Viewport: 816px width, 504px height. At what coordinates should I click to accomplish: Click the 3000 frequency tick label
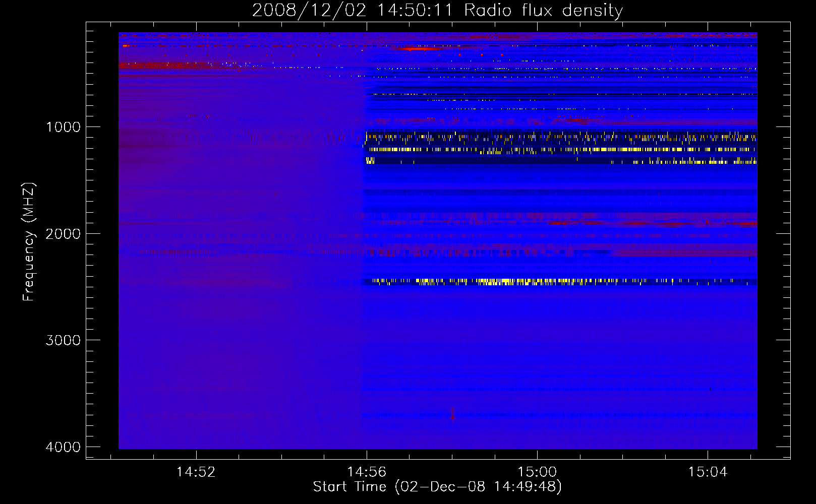63,340
